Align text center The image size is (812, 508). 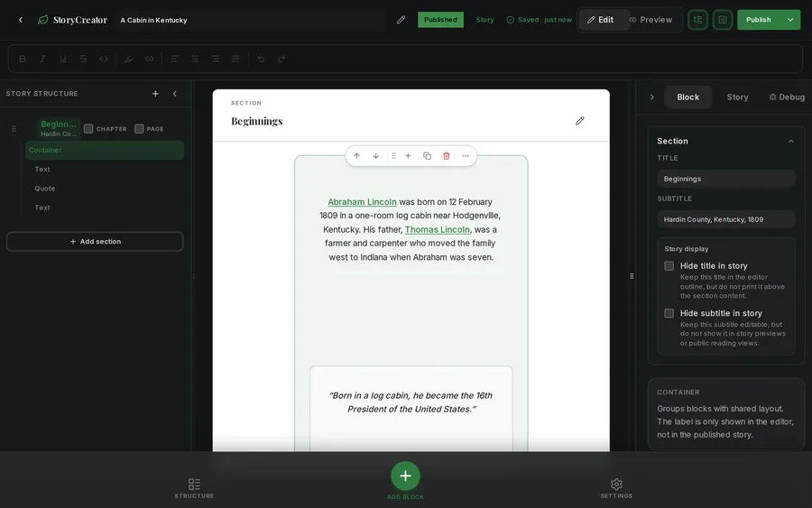click(195, 59)
